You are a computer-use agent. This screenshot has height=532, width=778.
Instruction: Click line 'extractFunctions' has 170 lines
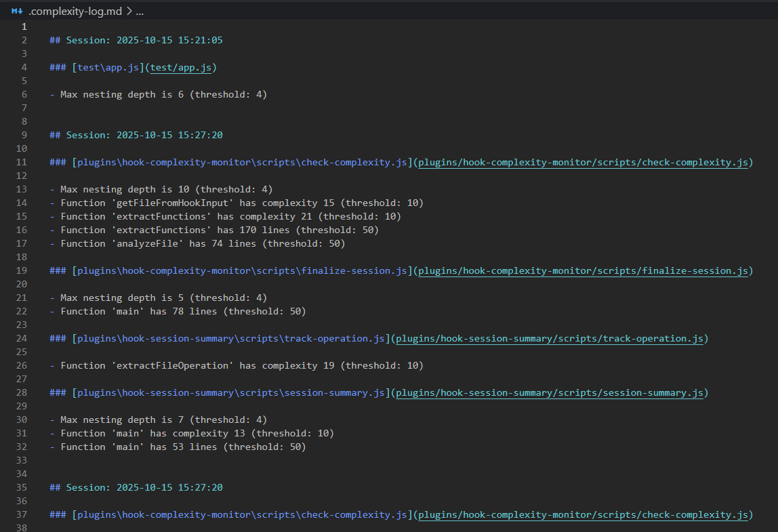click(x=214, y=230)
